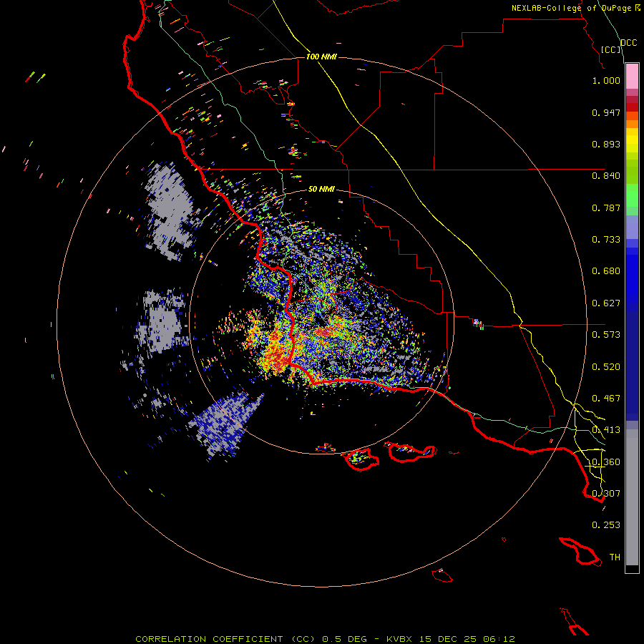Click the 0.520 legend value
644x644 pixels.
pos(606,367)
